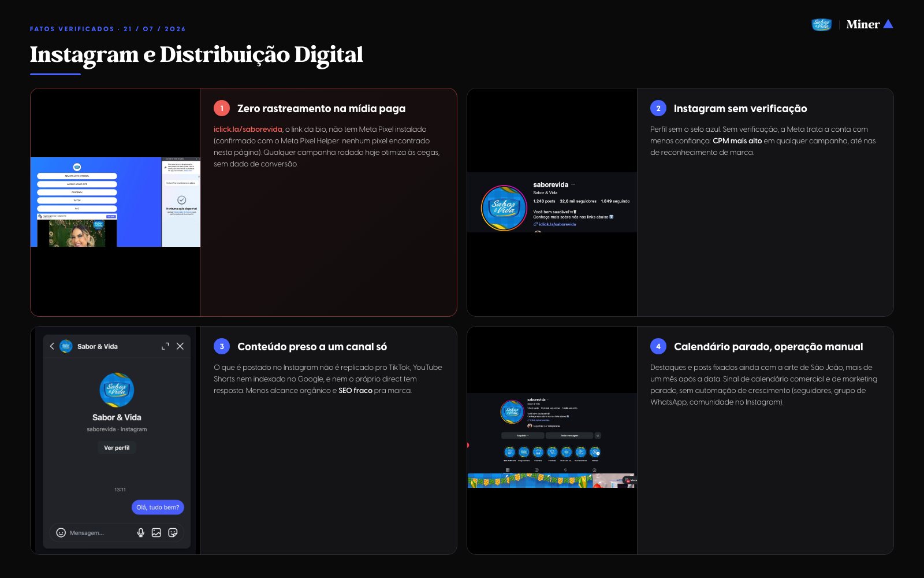Click the Sabor & Vida logo in top header
This screenshot has width=924, height=578.
pos(821,24)
